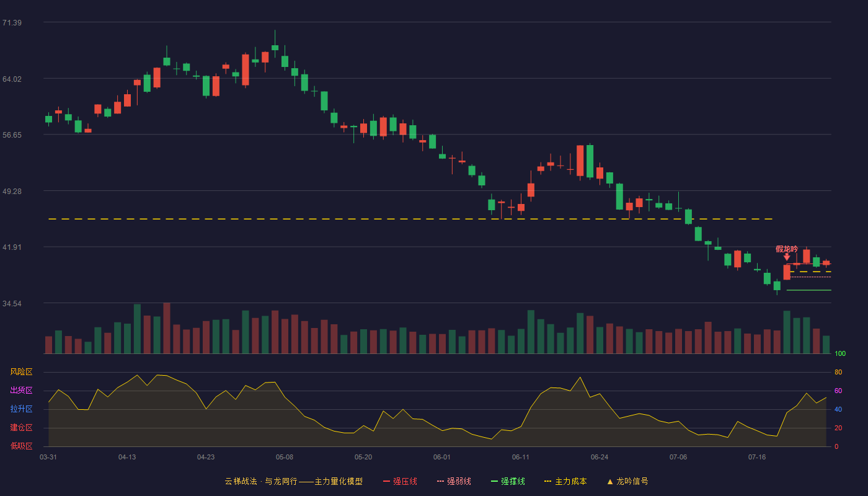Select the 建仓区 zone label
The image size is (868, 496).
[21, 428]
